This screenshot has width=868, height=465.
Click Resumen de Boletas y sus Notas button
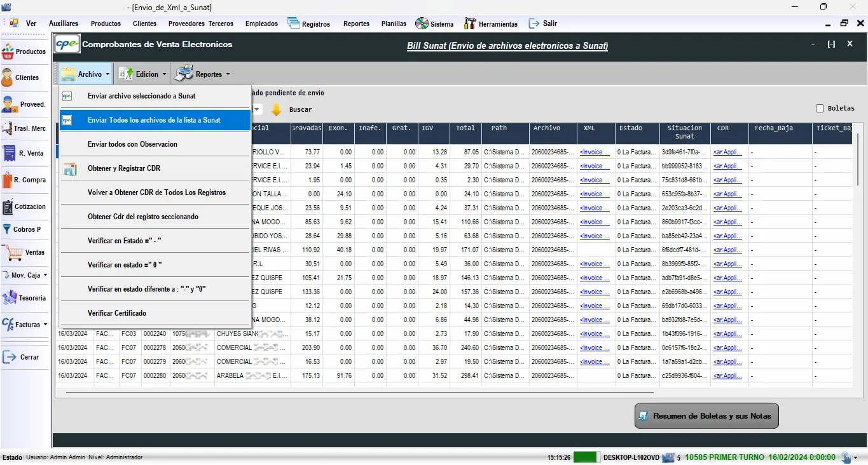(706, 416)
